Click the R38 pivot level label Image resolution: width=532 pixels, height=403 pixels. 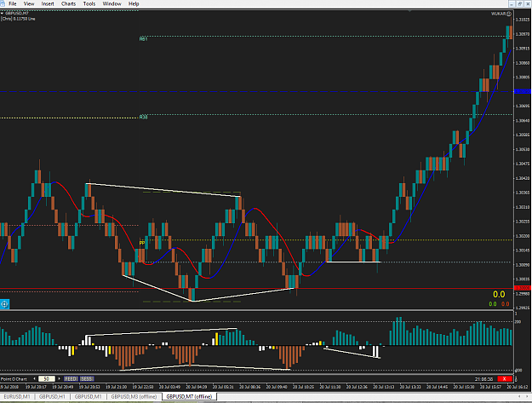pos(143,117)
